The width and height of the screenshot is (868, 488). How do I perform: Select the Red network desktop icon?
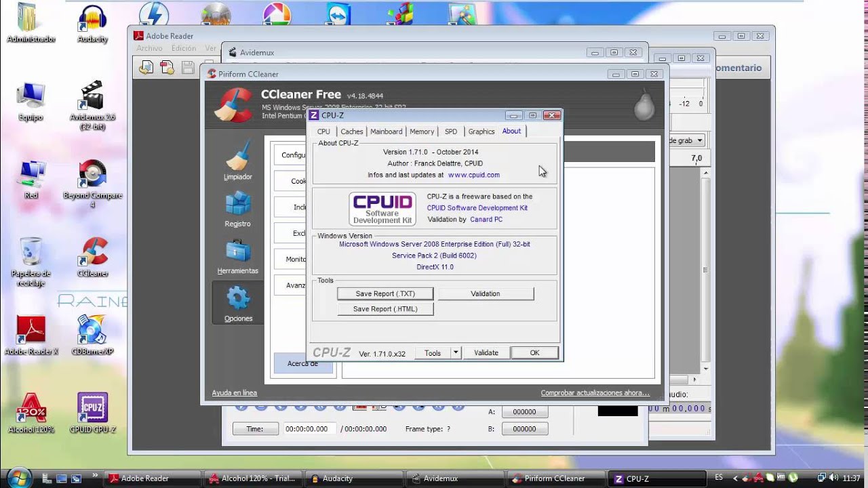click(31, 180)
